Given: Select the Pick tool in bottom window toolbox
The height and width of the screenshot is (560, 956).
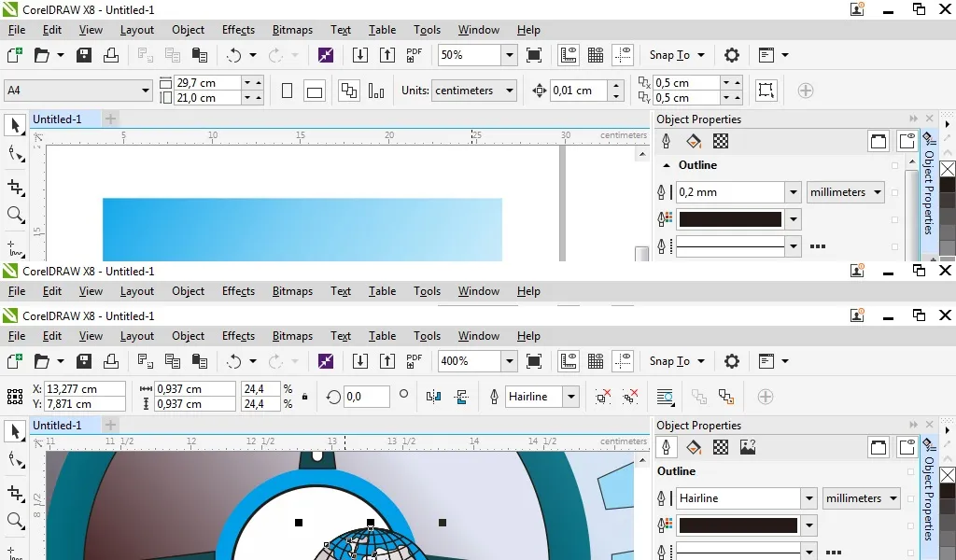Looking at the screenshot, I should (x=15, y=431).
